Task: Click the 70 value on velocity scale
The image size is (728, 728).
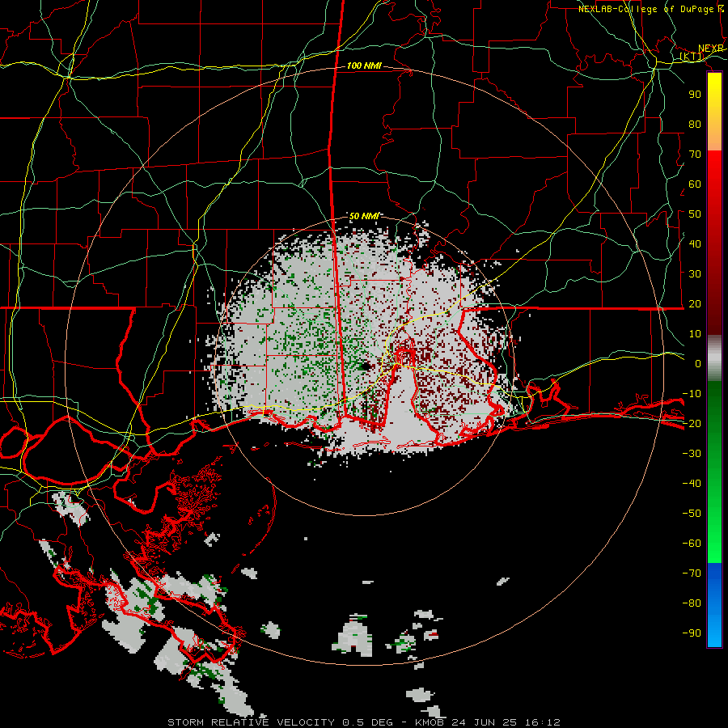Action: [695, 154]
